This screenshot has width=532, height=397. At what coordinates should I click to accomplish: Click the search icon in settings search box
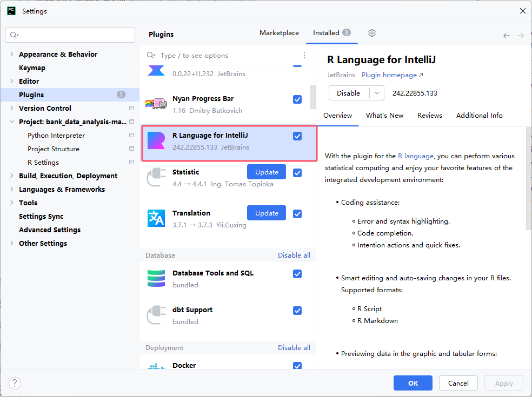pyautogui.click(x=14, y=35)
